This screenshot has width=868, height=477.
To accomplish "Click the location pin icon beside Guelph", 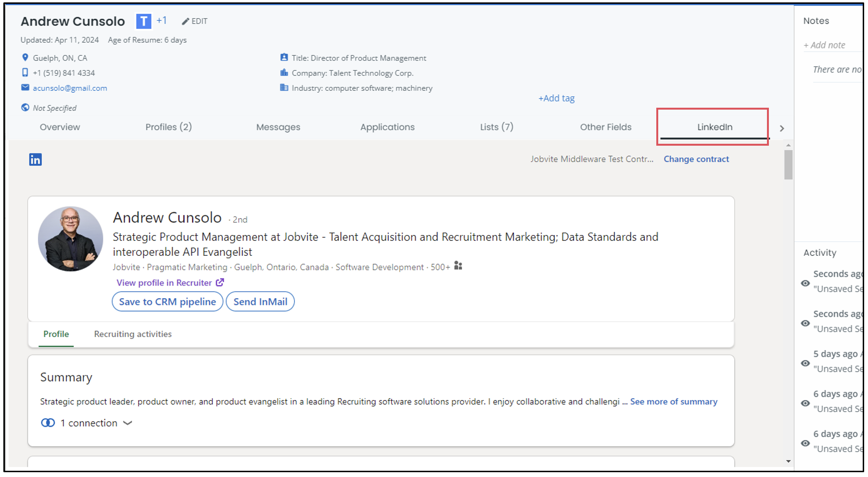I will [x=25, y=58].
